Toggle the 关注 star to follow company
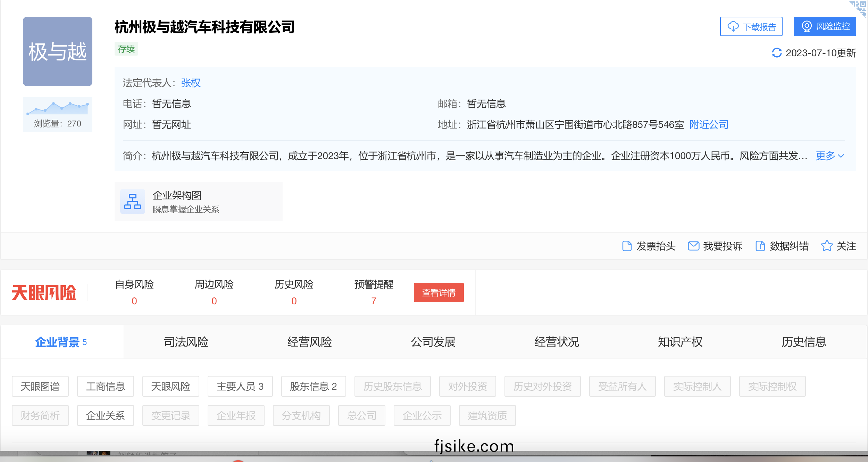 [827, 246]
